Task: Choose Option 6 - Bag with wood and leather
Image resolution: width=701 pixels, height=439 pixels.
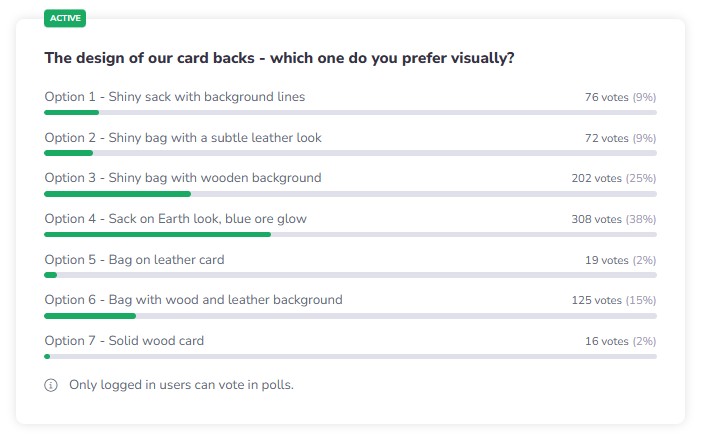Action: (193, 300)
